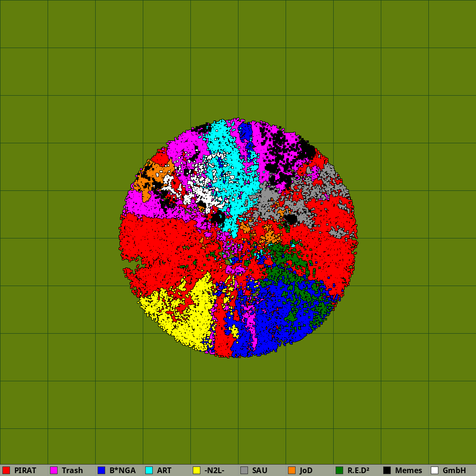
Task: Click the red PIRAT legend swatch
Action: click(6, 470)
